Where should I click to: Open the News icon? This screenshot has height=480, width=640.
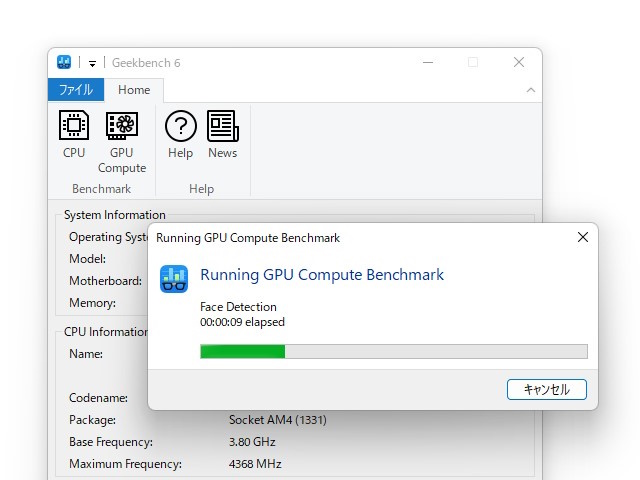tap(222, 135)
